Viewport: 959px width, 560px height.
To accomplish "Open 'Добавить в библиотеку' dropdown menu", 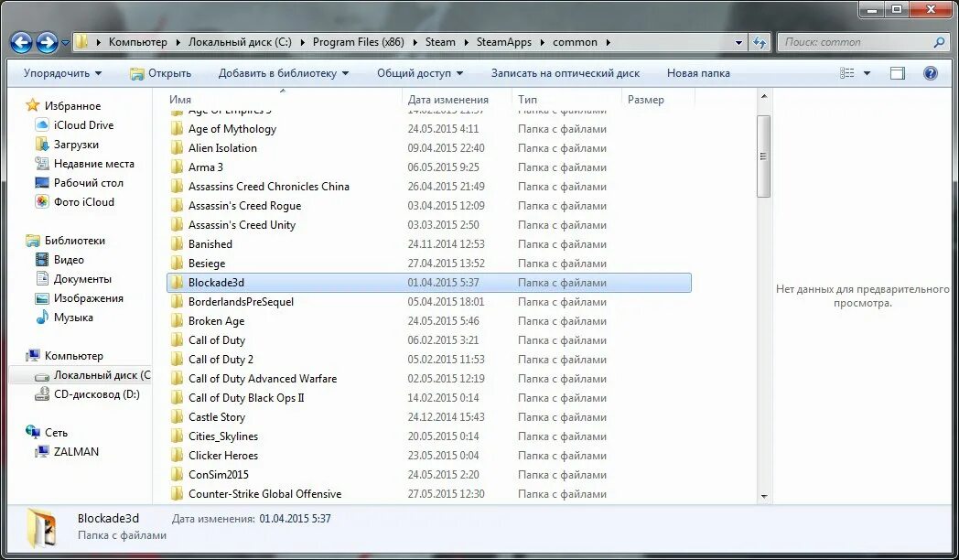I will (284, 73).
